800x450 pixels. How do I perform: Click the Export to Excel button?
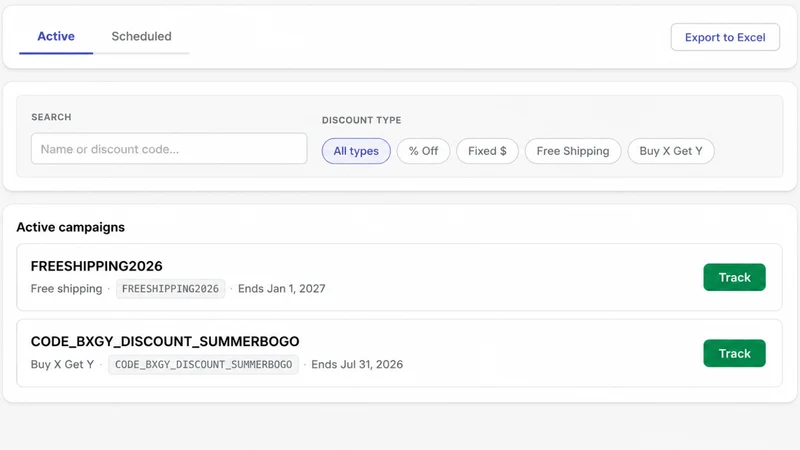(725, 37)
